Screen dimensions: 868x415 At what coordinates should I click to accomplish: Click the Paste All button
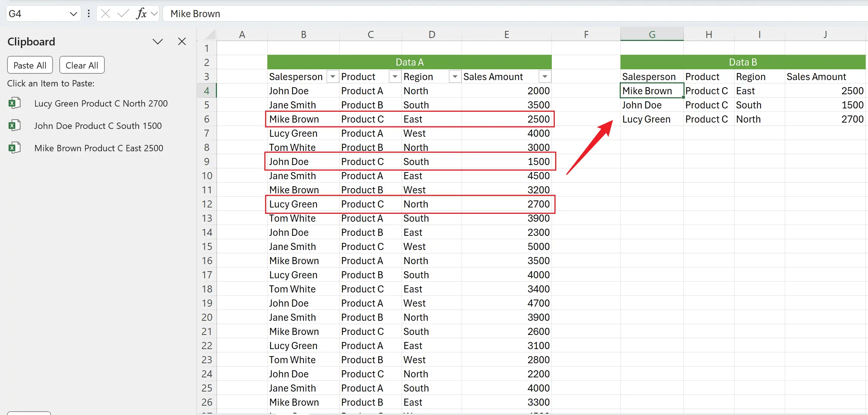(x=30, y=65)
